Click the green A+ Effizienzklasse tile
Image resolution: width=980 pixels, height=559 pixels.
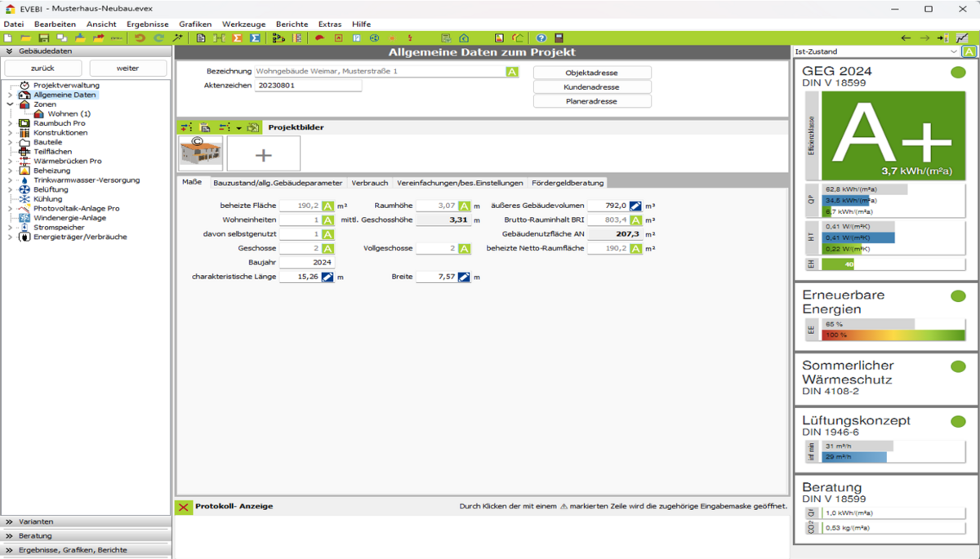pyautogui.click(x=893, y=135)
